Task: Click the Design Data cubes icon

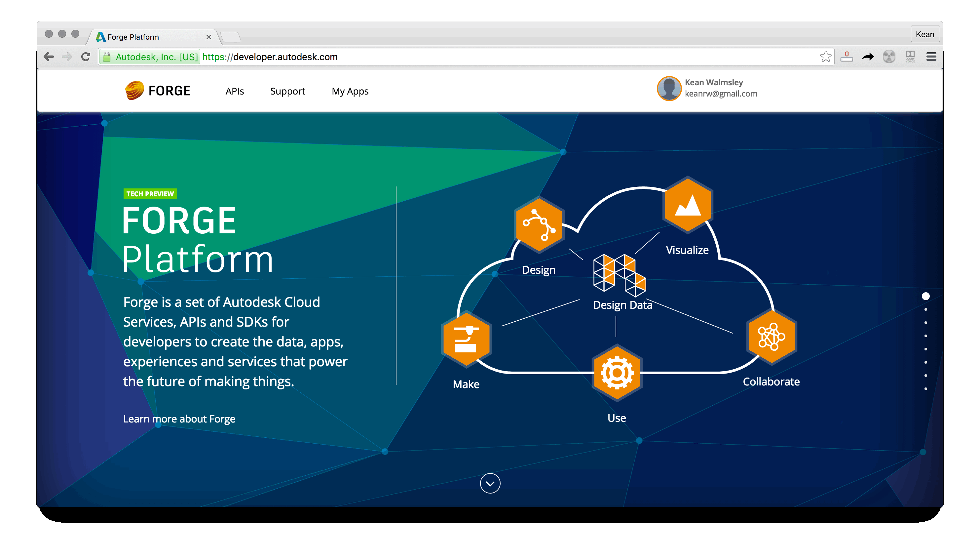Action: (620, 275)
